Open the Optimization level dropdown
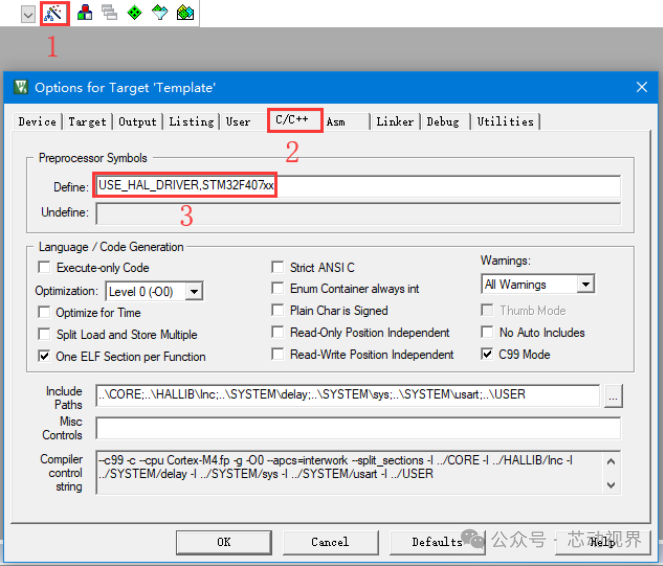 pyautogui.click(x=194, y=291)
